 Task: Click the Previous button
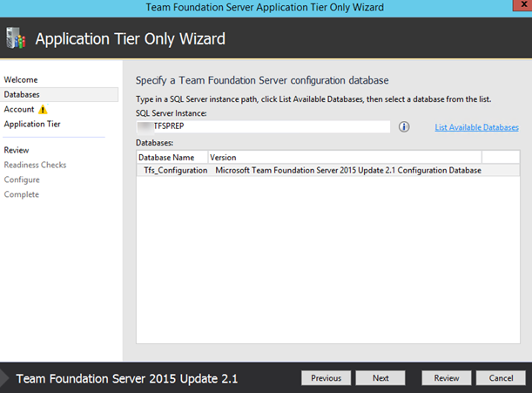[x=326, y=378]
